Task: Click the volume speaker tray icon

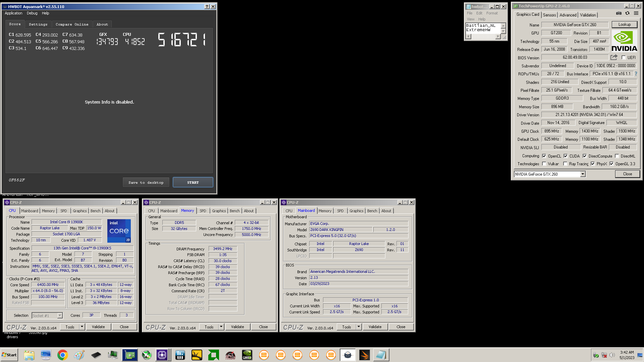Action: pos(612,355)
